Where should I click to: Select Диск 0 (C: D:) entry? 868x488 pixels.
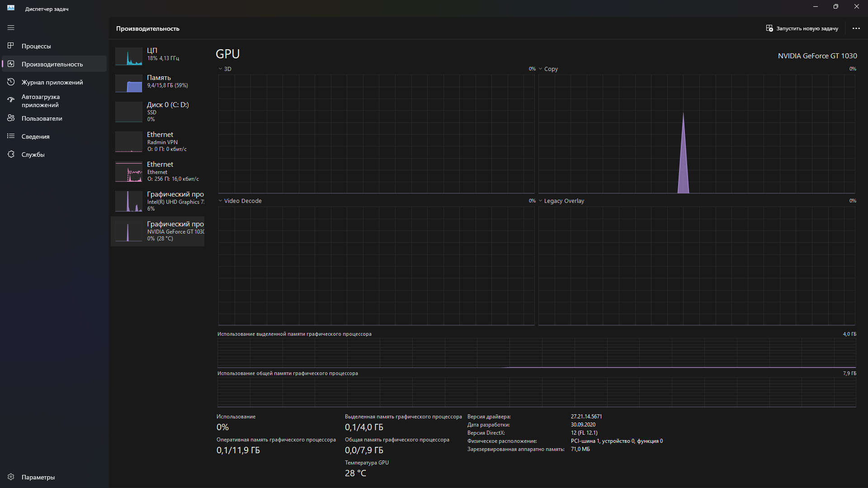(157, 112)
